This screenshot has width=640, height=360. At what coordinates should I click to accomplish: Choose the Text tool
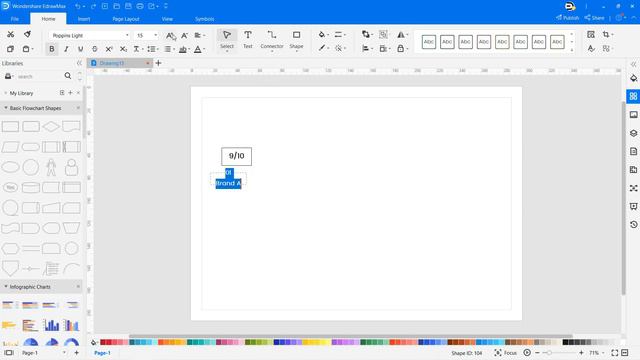[248, 40]
